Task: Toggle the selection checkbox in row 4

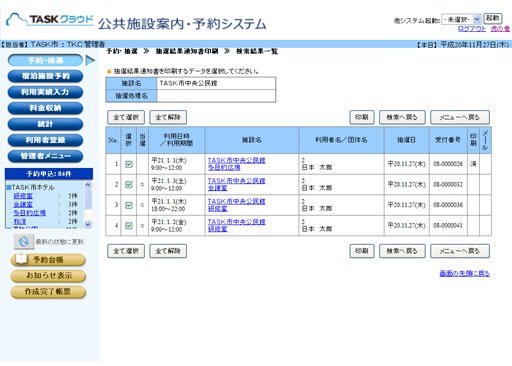Action: (129, 226)
